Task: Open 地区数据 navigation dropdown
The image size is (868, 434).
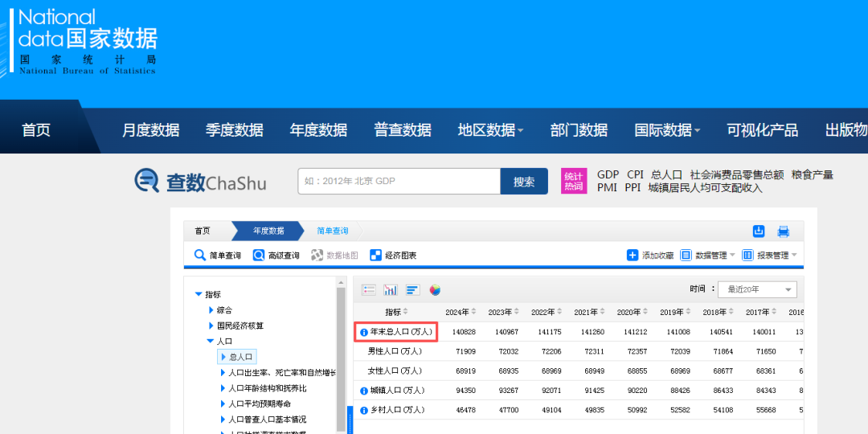Action: click(490, 130)
